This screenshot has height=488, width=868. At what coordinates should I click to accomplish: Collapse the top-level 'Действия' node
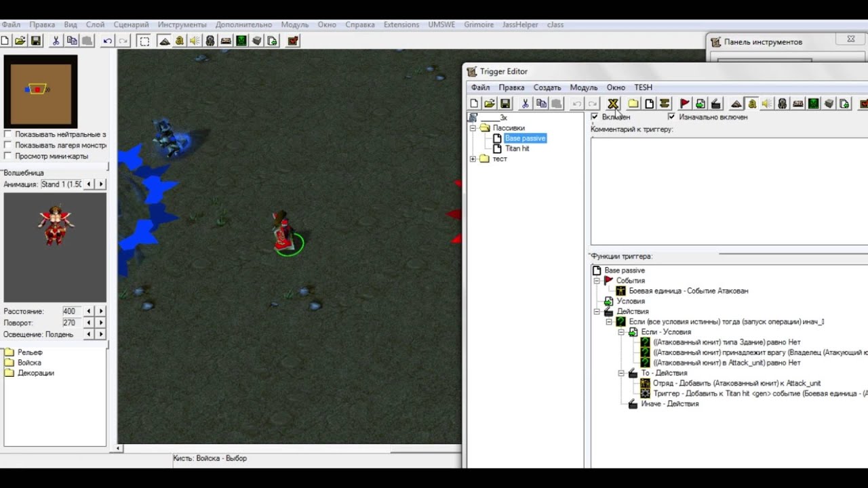pyautogui.click(x=597, y=311)
